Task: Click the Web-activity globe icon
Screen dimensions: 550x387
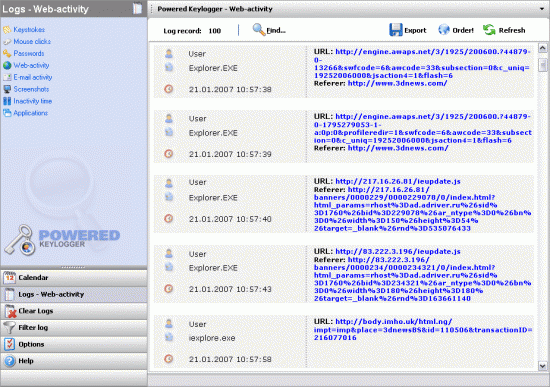Action: pyautogui.click(x=7, y=66)
